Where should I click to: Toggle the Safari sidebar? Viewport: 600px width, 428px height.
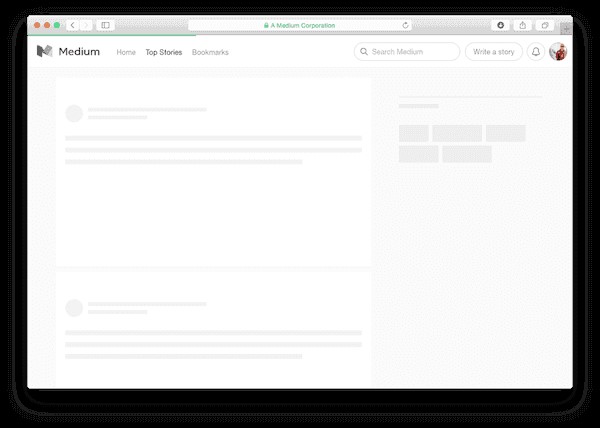pos(105,25)
